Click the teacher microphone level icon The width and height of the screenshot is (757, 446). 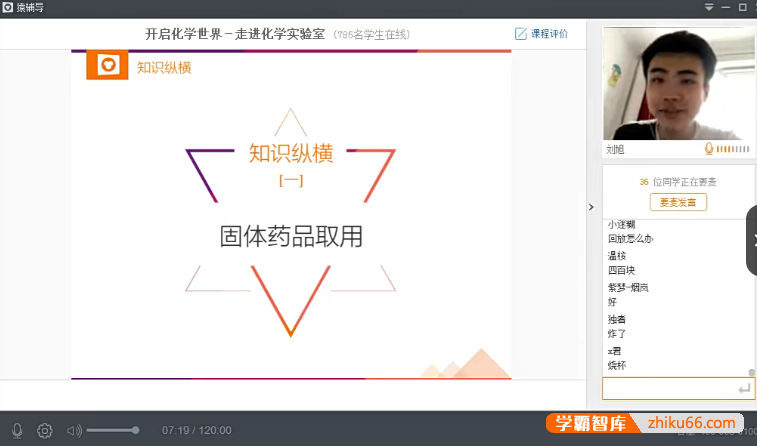coord(708,149)
